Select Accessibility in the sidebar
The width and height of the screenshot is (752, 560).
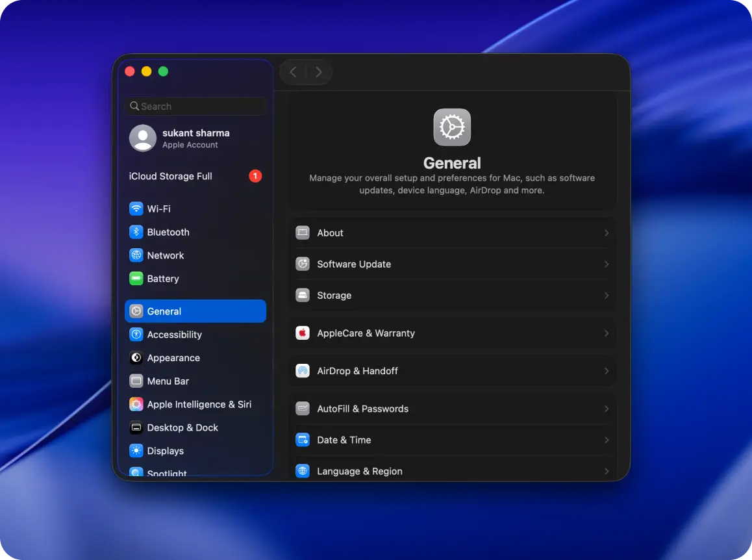(195, 335)
